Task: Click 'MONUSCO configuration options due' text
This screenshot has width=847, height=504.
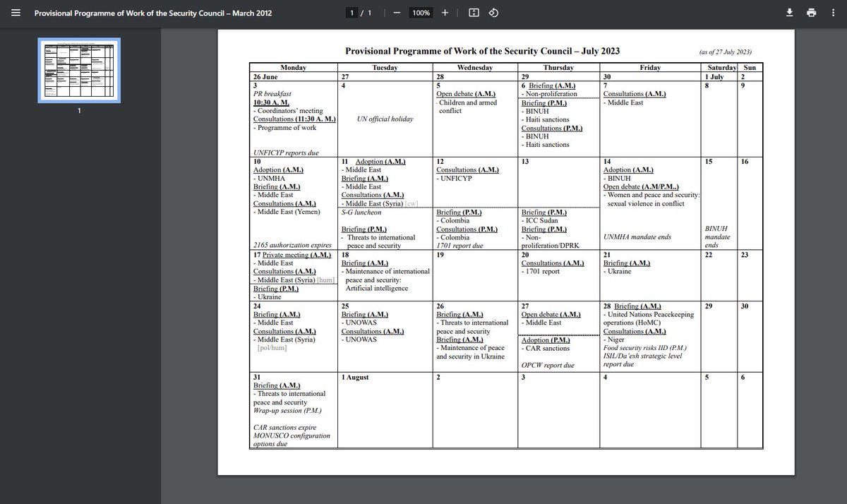Action: click(292, 440)
